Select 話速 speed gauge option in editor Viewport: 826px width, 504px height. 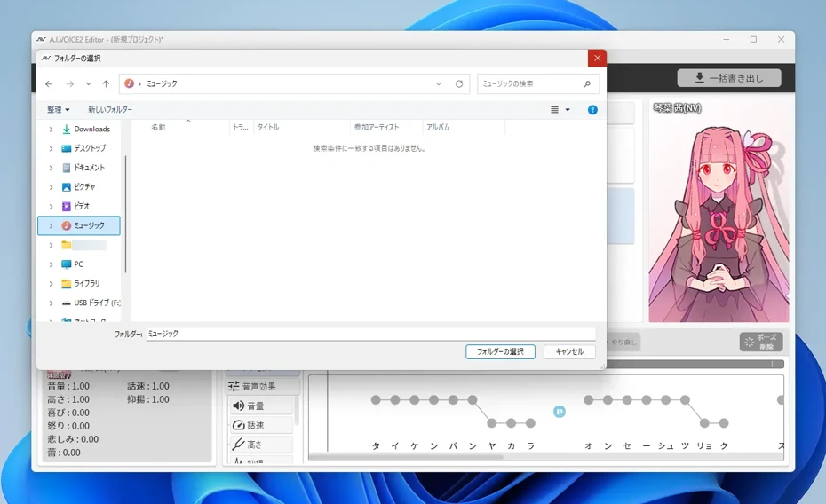(261, 425)
